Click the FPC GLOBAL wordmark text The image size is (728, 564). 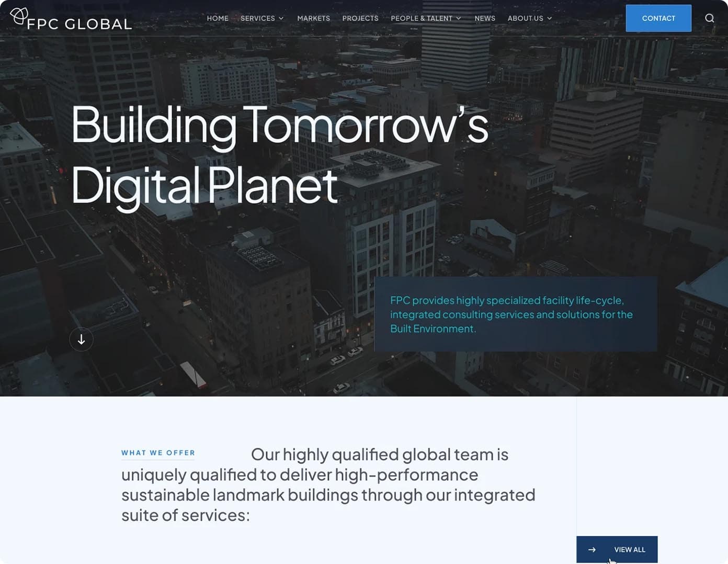[80, 23]
